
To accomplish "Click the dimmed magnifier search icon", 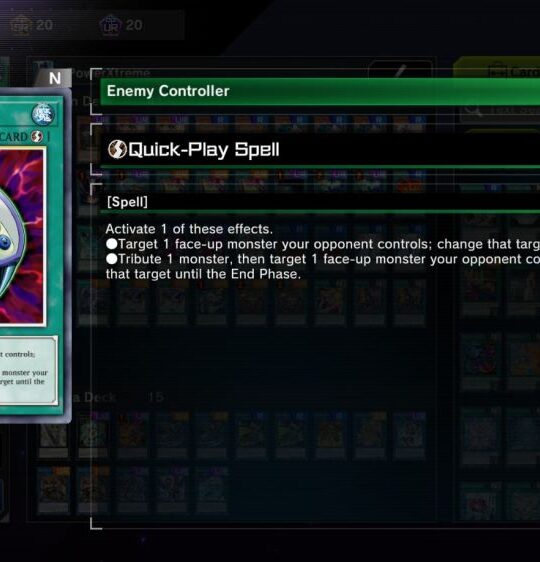I will pyautogui.click(x=473, y=110).
